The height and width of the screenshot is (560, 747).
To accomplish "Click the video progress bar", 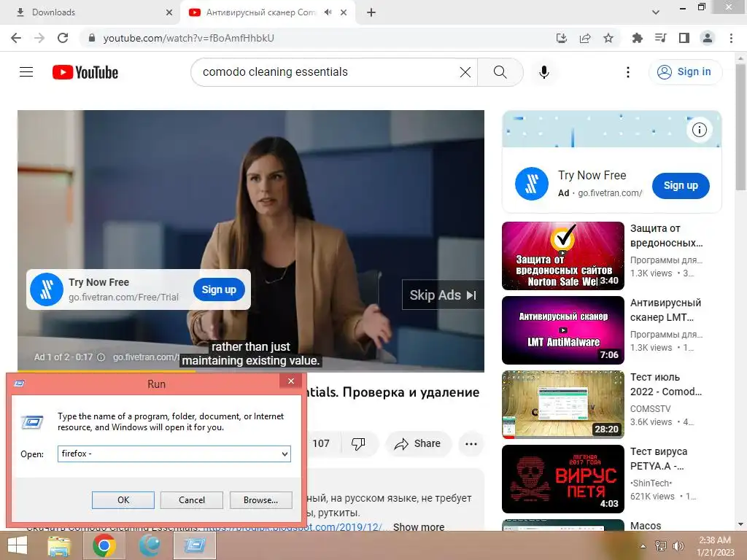I will [x=251, y=370].
